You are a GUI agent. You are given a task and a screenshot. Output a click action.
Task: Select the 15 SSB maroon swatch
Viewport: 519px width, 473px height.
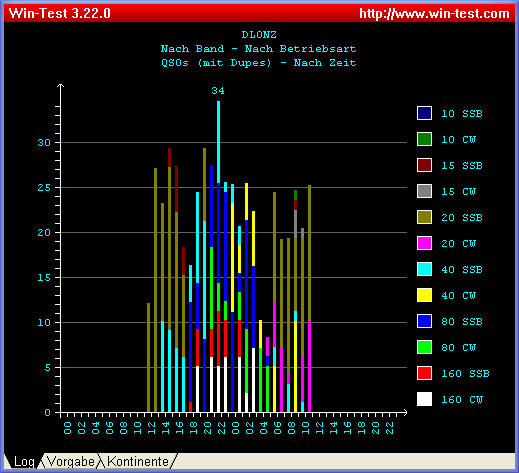pyautogui.click(x=424, y=165)
